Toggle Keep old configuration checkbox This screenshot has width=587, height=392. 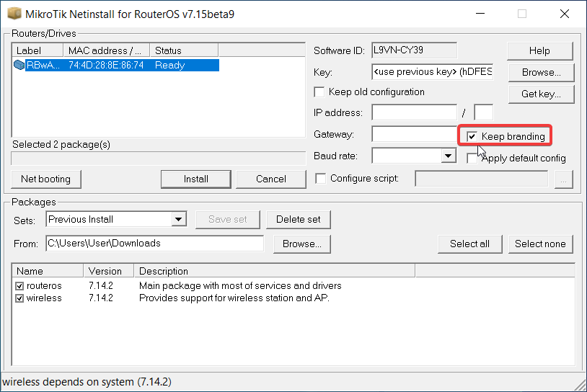click(x=319, y=92)
